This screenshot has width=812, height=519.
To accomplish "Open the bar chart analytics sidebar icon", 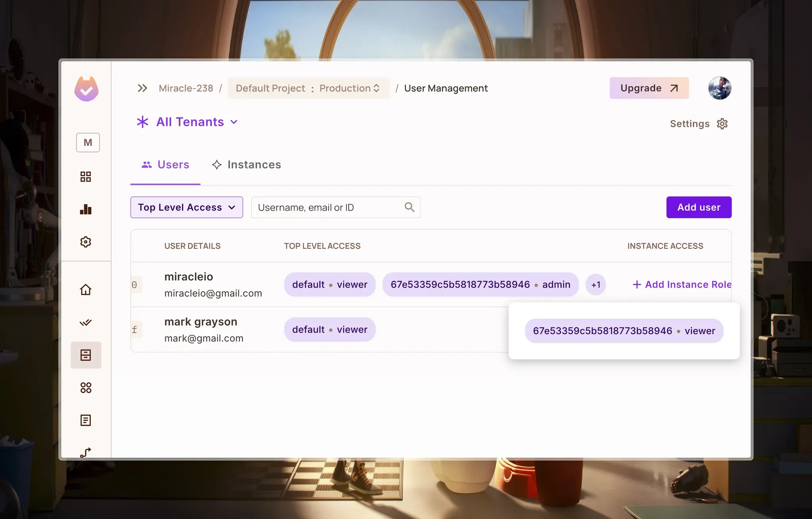I will [86, 210].
